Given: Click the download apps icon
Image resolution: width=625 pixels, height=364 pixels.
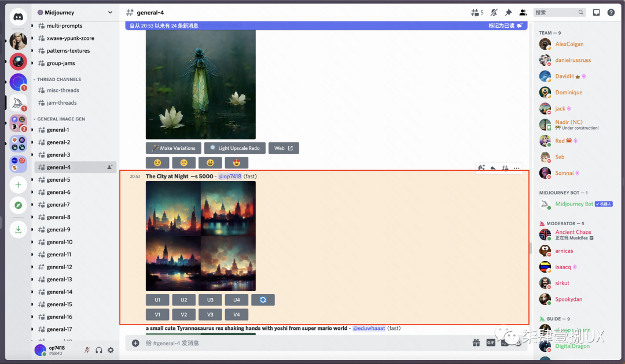Looking at the screenshot, I should 19,230.
